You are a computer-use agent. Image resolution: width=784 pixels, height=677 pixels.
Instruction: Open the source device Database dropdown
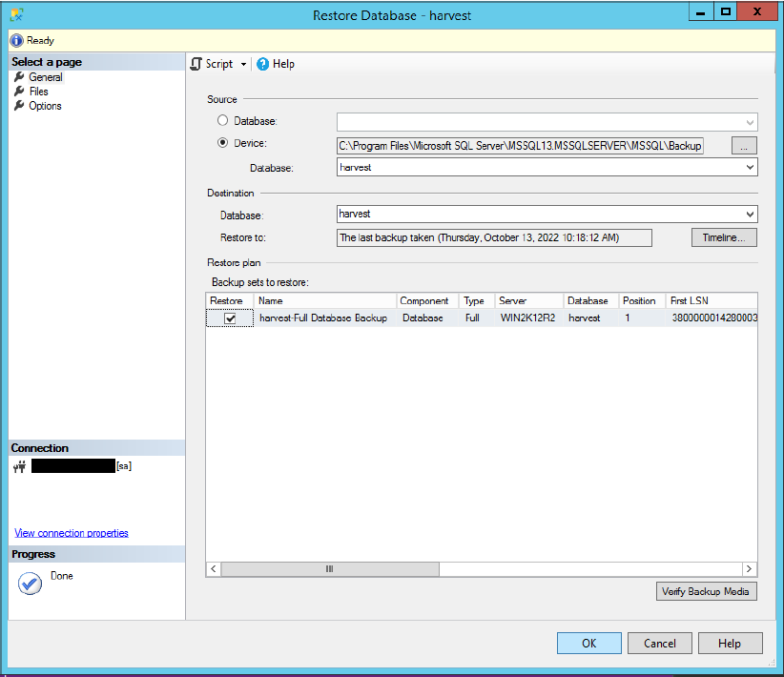tap(750, 167)
